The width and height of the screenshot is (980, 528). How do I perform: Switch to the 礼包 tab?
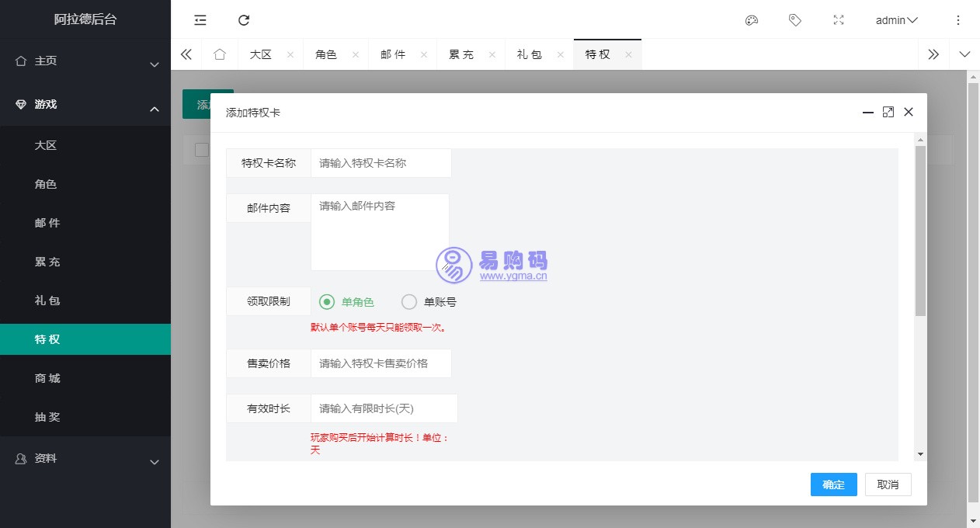(x=529, y=54)
